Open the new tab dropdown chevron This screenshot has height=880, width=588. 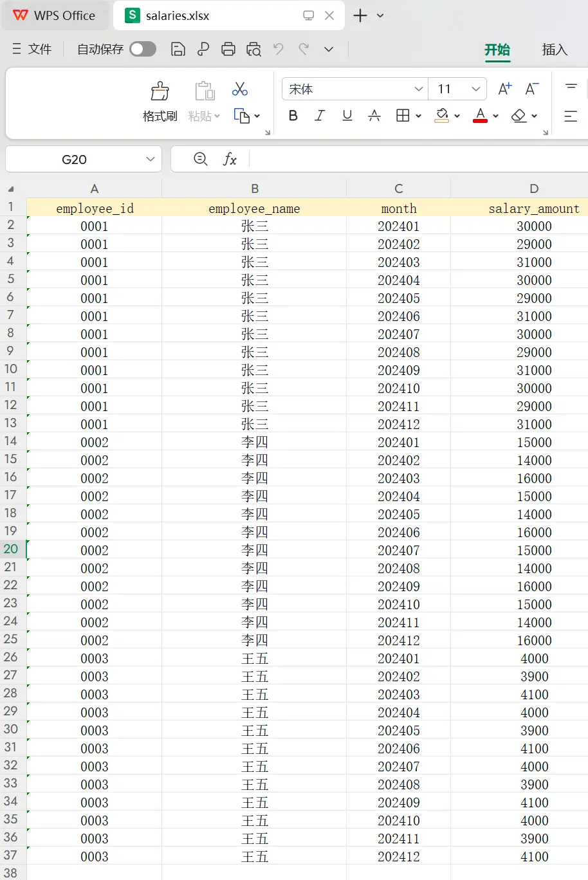coord(380,15)
